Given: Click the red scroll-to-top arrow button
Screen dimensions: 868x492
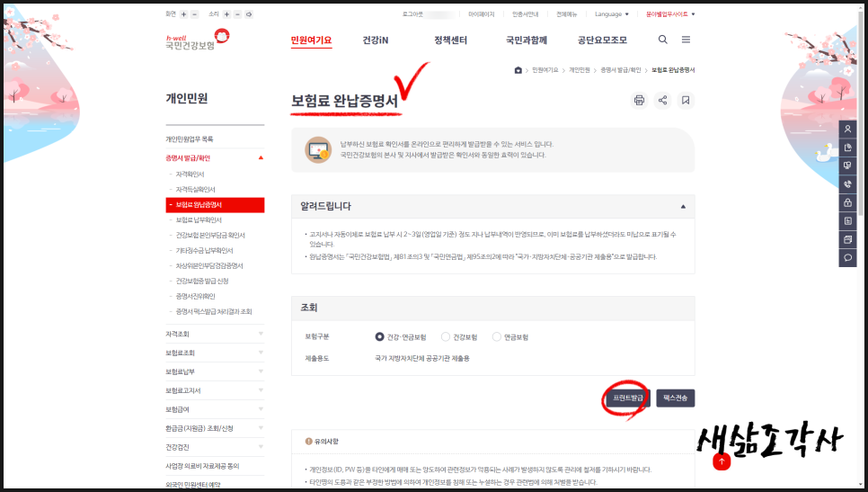Looking at the screenshot, I should [x=722, y=461].
